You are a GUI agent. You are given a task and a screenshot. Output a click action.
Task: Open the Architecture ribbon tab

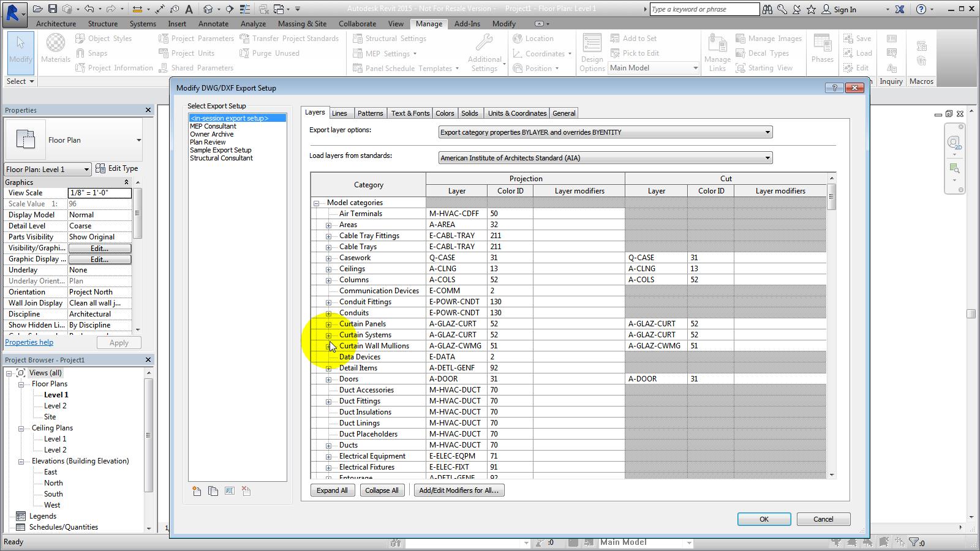point(56,24)
